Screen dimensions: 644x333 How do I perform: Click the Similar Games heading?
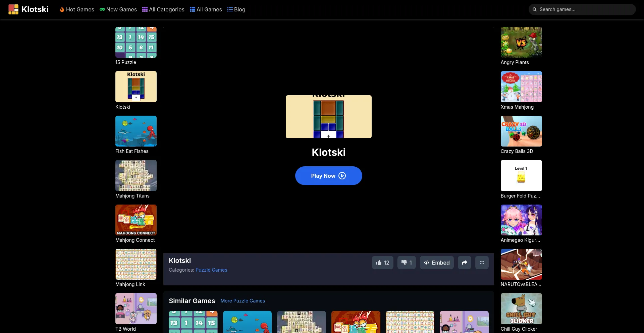[x=192, y=301]
